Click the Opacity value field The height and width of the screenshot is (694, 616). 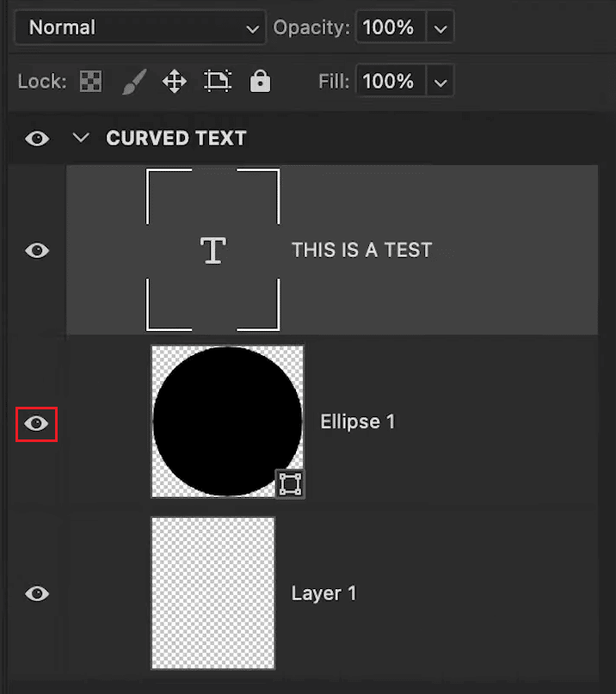tap(390, 28)
